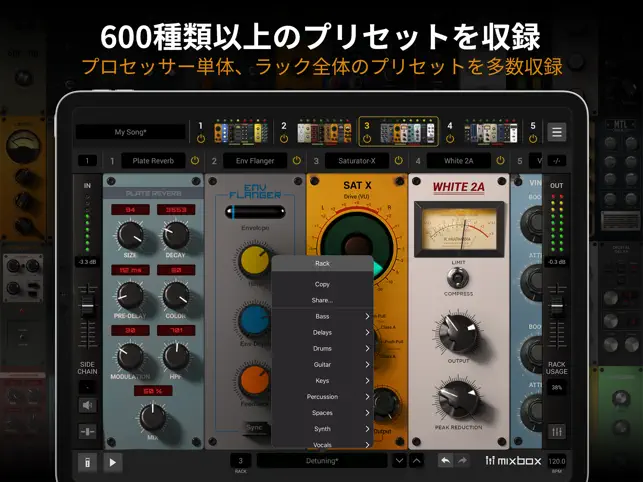Click the 120.0 BPM tempo field
643x482 pixels.
click(x=556, y=461)
